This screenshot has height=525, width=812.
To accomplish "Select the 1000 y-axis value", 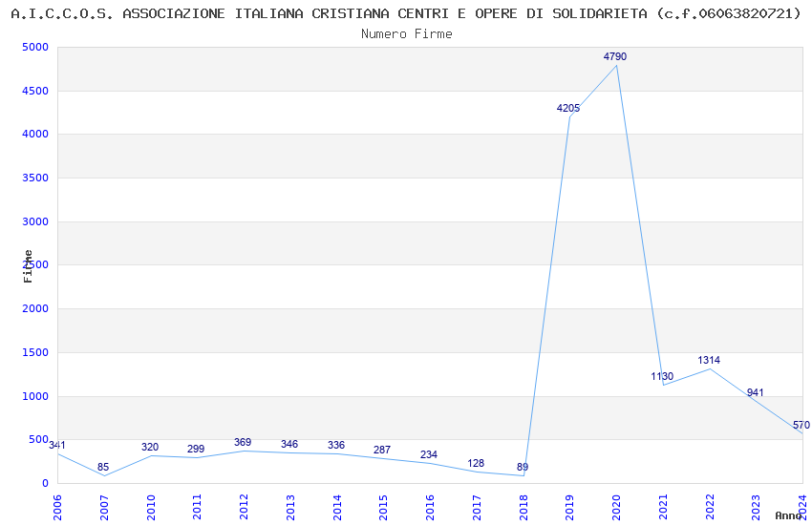I will (x=35, y=397).
